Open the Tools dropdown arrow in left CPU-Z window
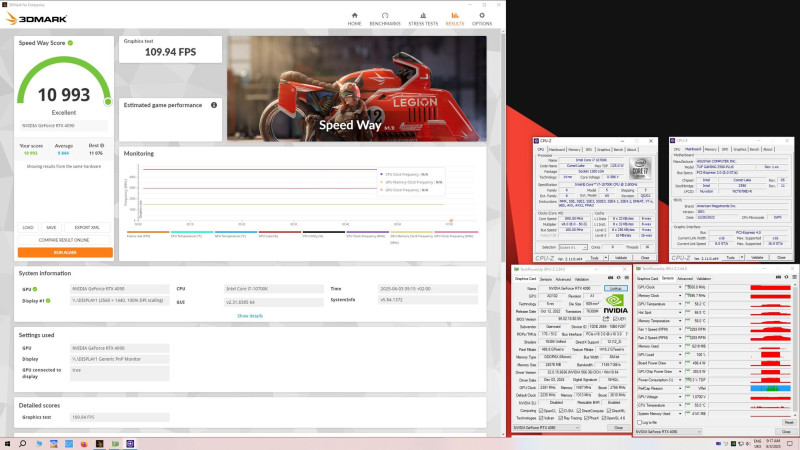The height and width of the screenshot is (450, 800). pos(605,258)
